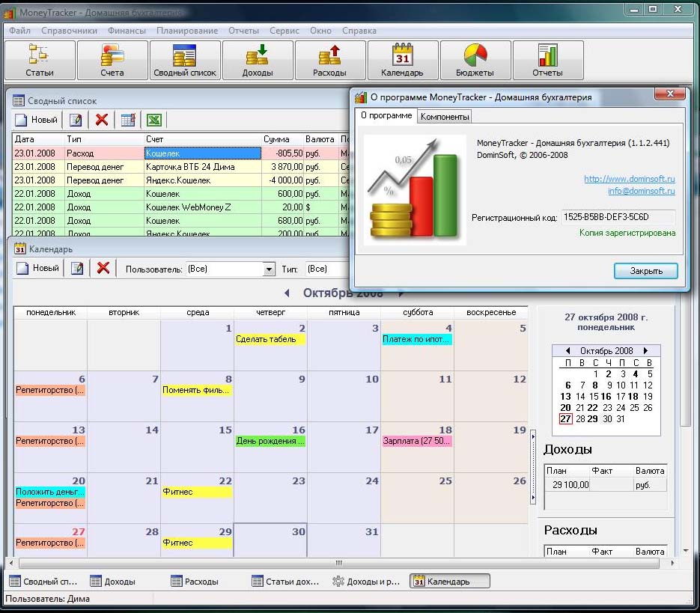Delete the selected event in Календарь panel
This screenshot has height=613, width=700.
tap(103, 268)
